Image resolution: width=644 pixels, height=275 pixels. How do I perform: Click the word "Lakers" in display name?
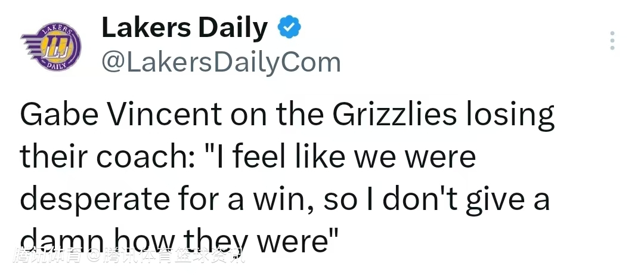144,28
